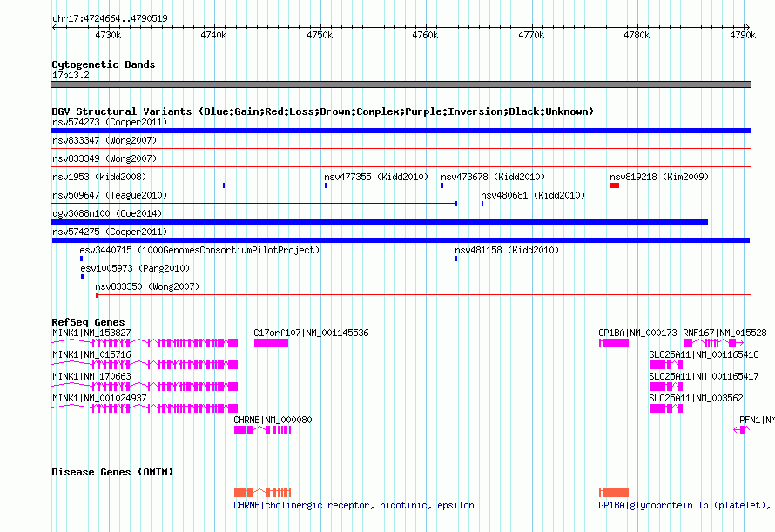Click the MINK1|NM_153827 gene glyph
This screenshot has width=775, height=532.
tap(145, 343)
